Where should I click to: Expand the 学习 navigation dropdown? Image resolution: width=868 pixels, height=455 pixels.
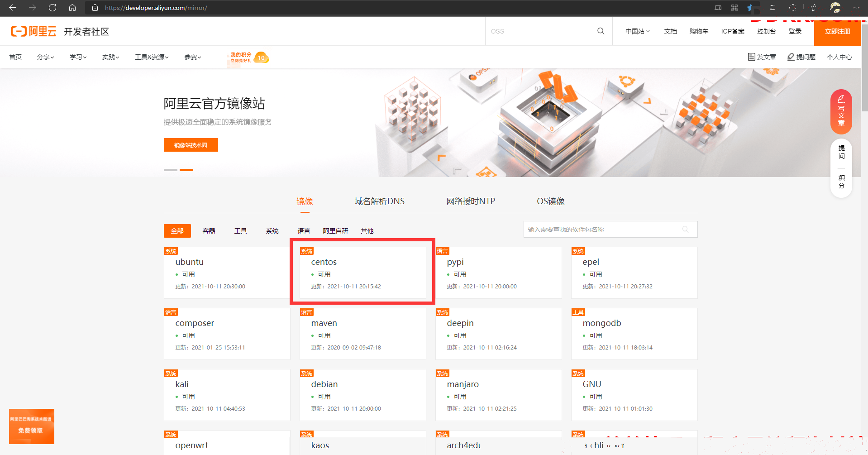pyautogui.click(x=78, y=57)
